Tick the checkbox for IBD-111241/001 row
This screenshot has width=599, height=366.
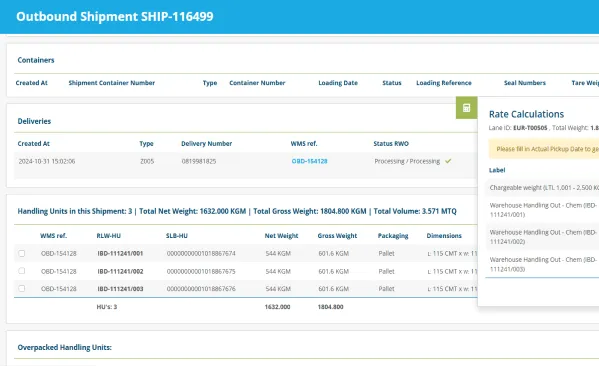pos(22,253)
